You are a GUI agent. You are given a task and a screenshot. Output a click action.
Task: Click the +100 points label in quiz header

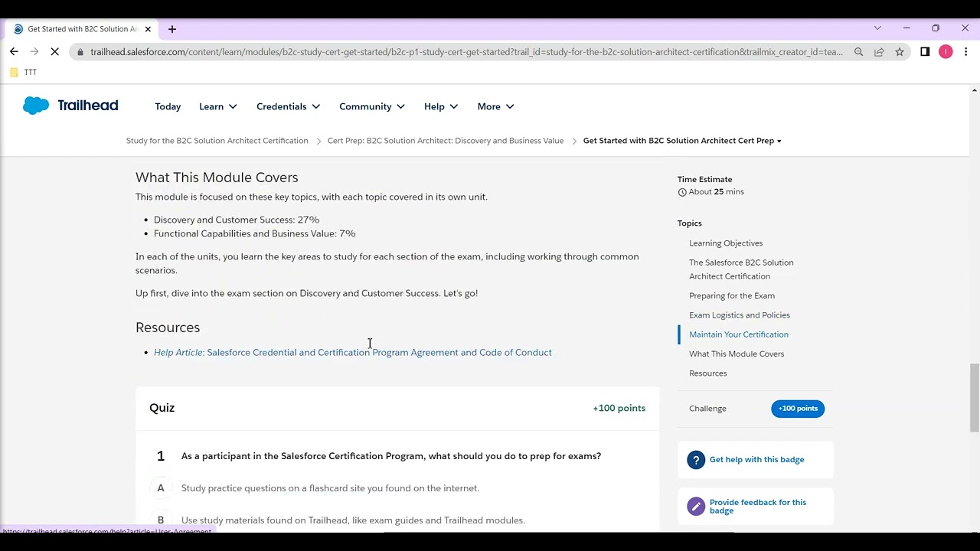pyautogui.click(x=619, y=409)
